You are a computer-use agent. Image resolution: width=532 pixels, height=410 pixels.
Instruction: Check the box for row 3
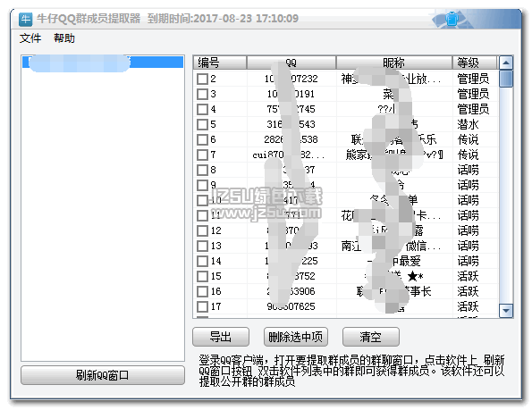(202, 94)
